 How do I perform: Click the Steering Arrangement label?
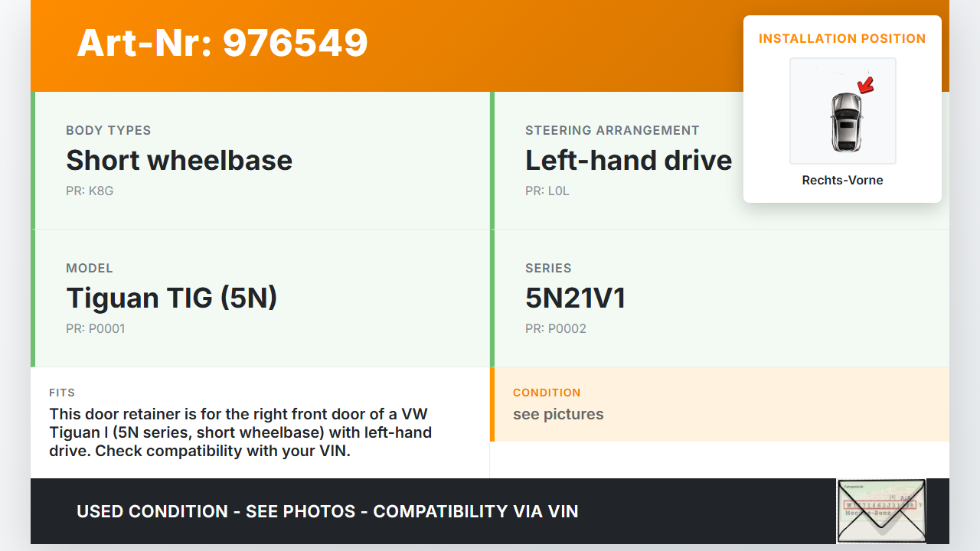pos(612,130)
